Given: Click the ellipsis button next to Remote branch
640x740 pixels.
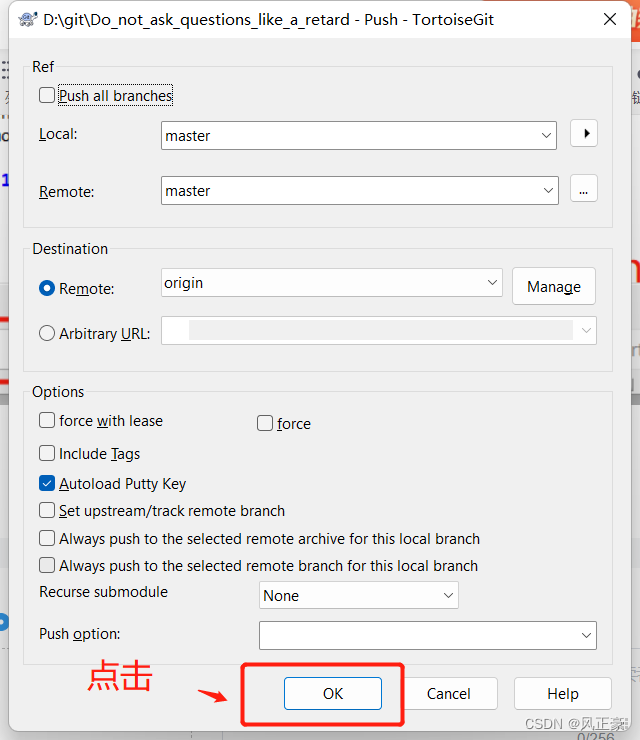Looking at the screenshot, I should pos(584,189).
